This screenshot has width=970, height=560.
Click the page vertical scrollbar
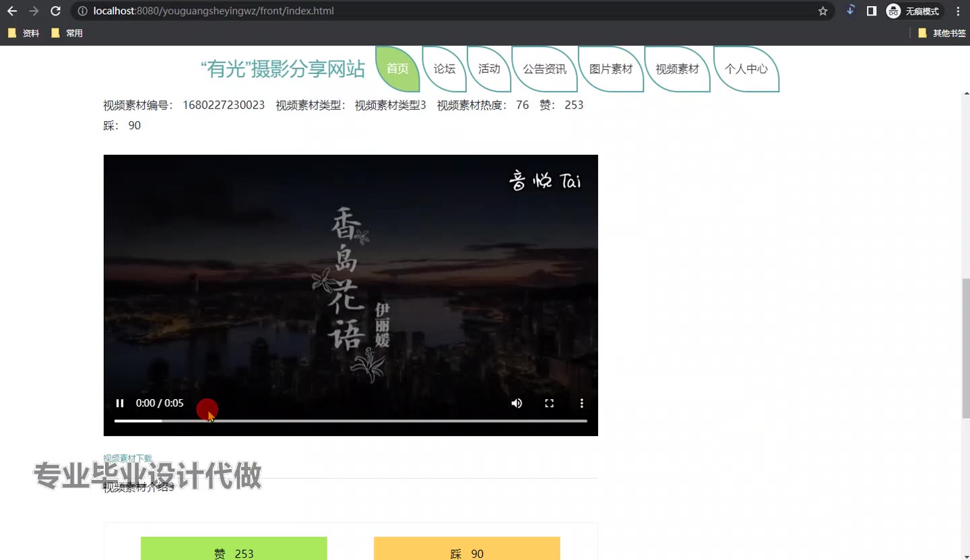pyautogui.click(x=966, y=349)
